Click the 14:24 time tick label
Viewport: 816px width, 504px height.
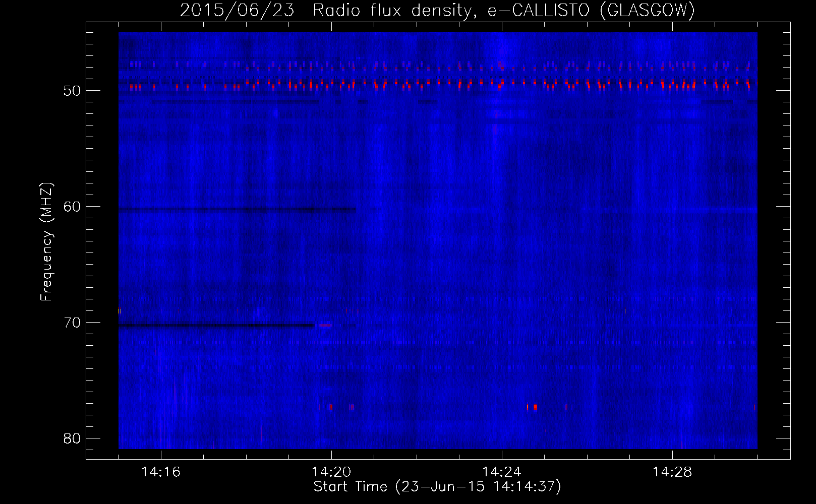point(502,472)
